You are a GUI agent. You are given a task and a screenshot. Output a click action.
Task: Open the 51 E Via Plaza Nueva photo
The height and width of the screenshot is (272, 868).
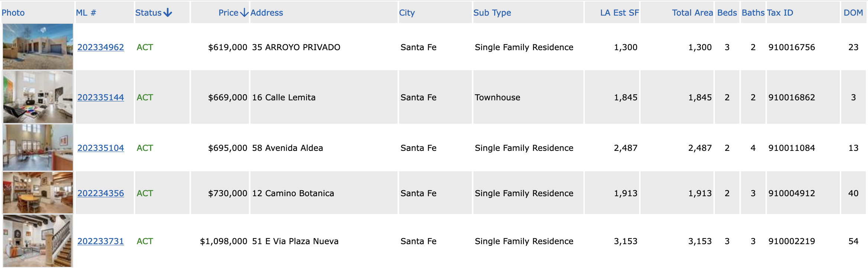coord(38,241)
